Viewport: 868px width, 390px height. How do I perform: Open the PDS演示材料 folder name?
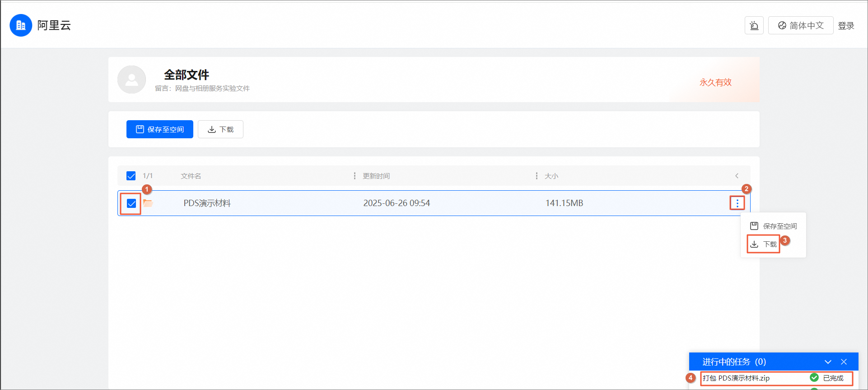click(x=207, y=203)
